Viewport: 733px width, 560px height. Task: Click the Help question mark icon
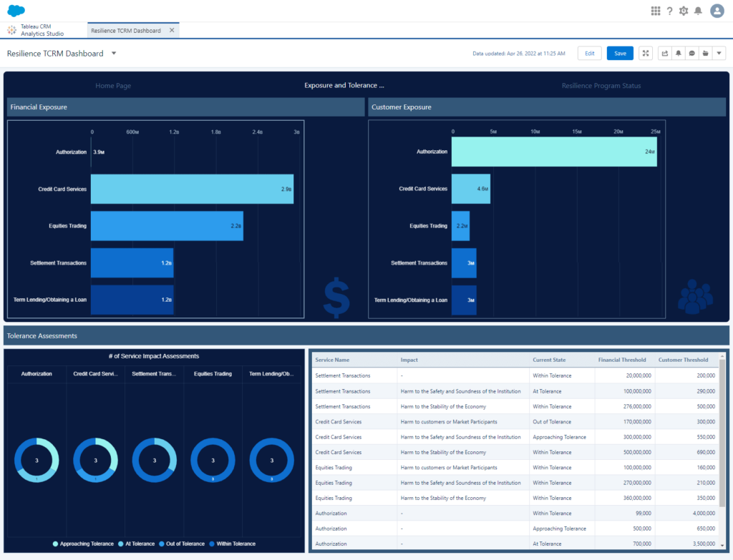[669, 11]
